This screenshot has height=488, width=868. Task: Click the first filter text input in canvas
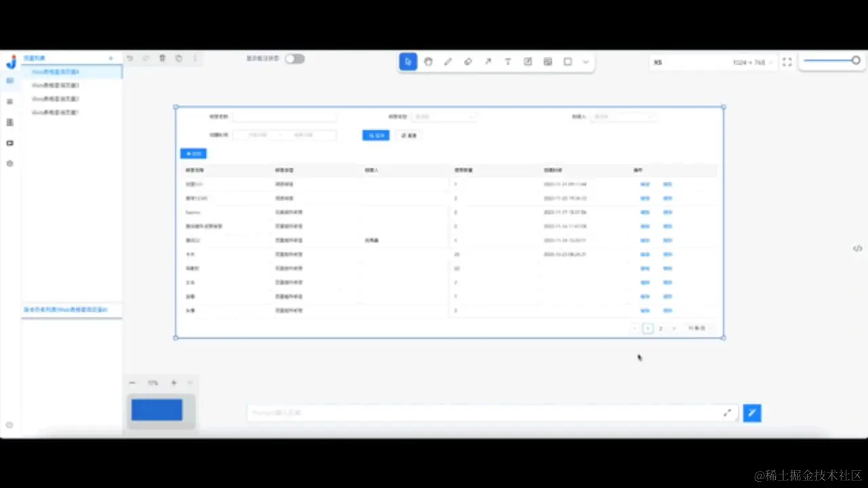[x=285, y=117]
